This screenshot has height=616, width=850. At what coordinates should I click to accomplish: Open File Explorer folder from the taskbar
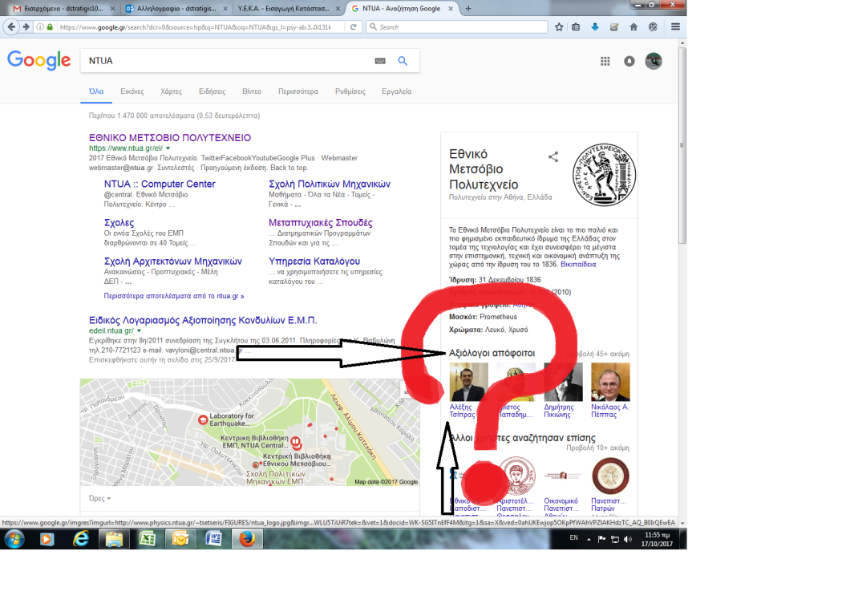click(114, 539)
